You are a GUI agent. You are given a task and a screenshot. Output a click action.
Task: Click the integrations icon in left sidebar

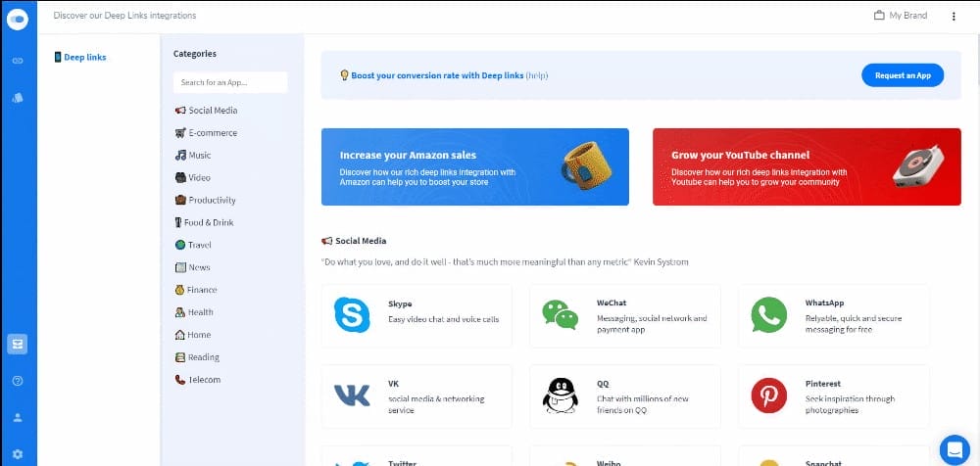point(17,344)
